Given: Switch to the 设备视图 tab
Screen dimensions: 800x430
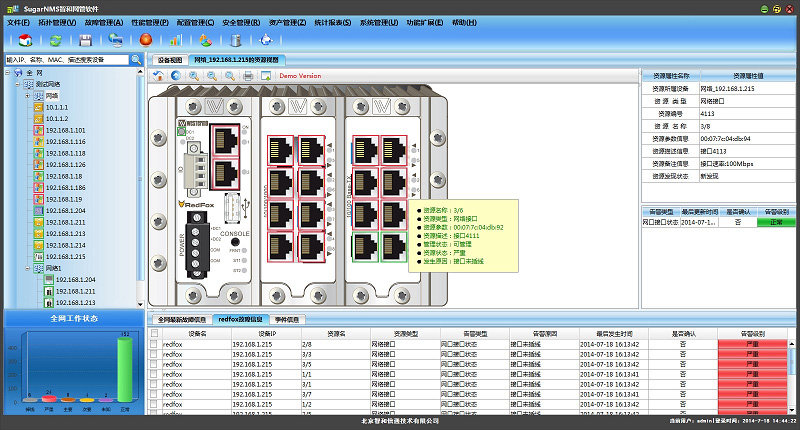Looking at the screenshot, I should 169,60.
